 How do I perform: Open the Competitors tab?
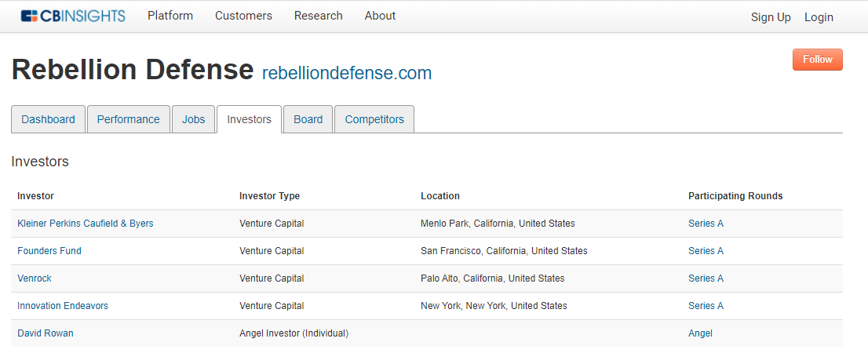pyautogui.click(x=374, y=119)
